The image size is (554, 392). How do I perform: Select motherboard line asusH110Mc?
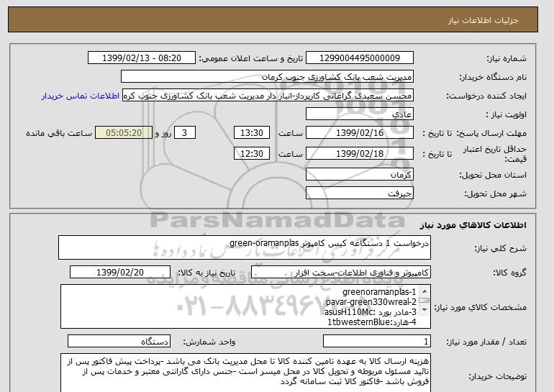371,312
